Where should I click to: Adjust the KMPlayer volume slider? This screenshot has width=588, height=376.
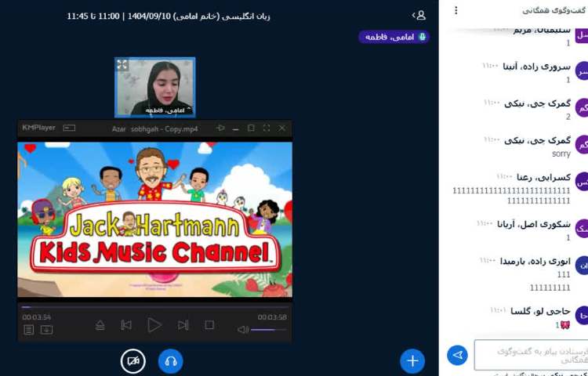(268, 330)
